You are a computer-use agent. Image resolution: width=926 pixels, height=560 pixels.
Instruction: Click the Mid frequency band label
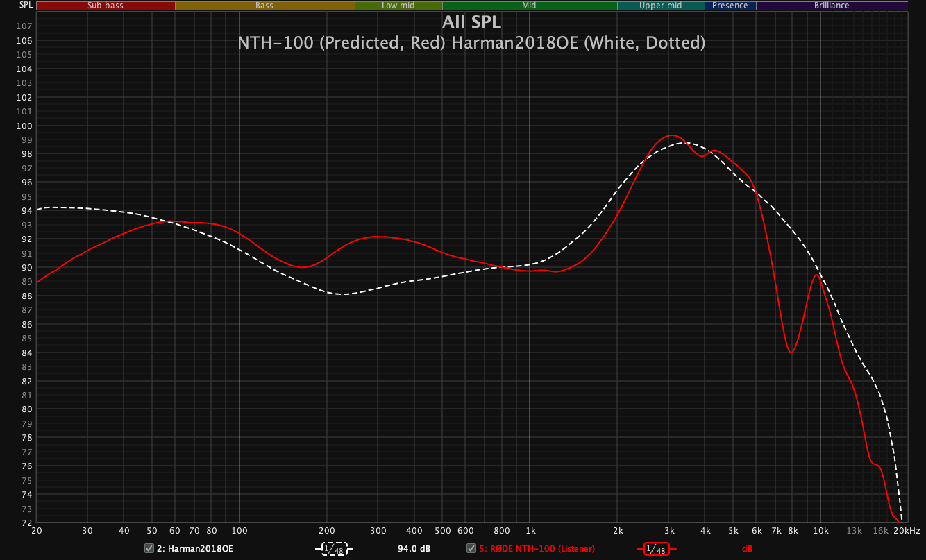pyautogui.click(x=530, y=6)
